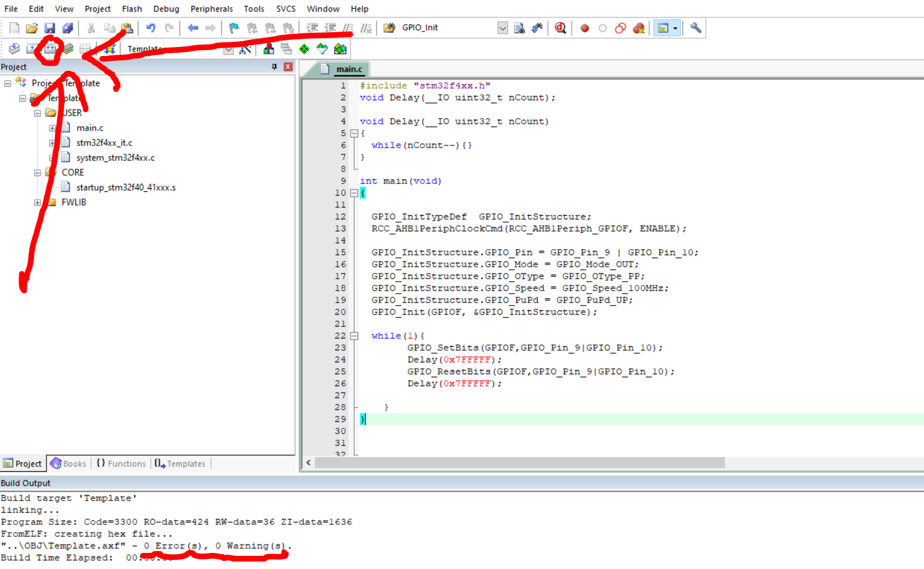
Task: Open the Flash menu
Action: (132, 9)
